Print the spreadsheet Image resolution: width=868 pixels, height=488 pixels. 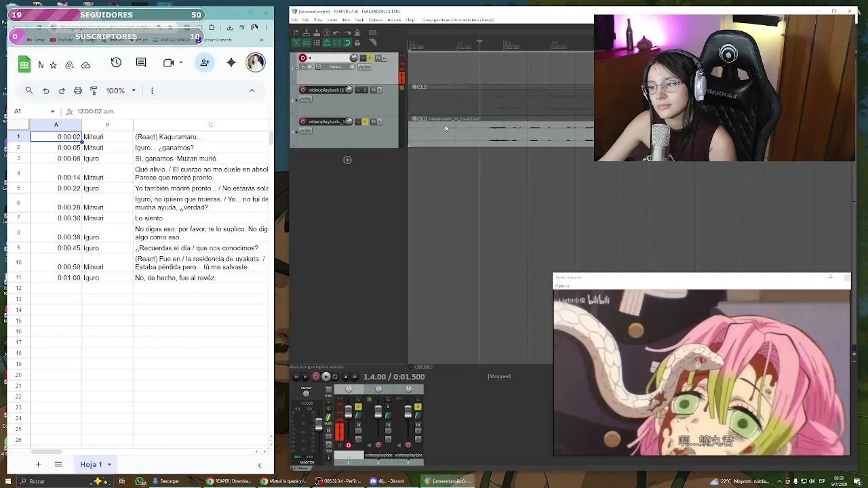coord(78,90)
